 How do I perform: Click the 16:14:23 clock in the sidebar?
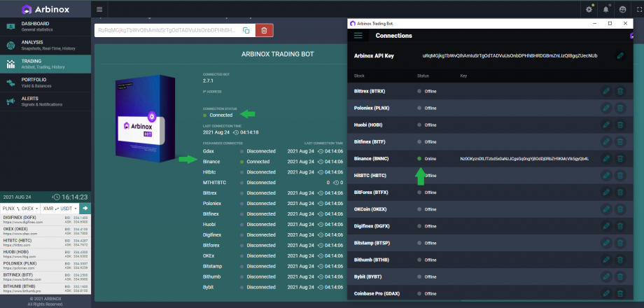coord(74,197)
